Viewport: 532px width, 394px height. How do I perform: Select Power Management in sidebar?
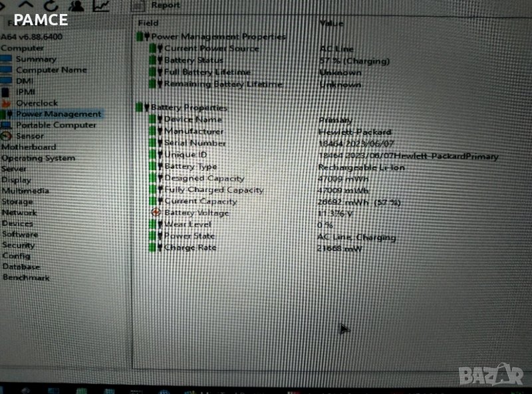point(58,114)
